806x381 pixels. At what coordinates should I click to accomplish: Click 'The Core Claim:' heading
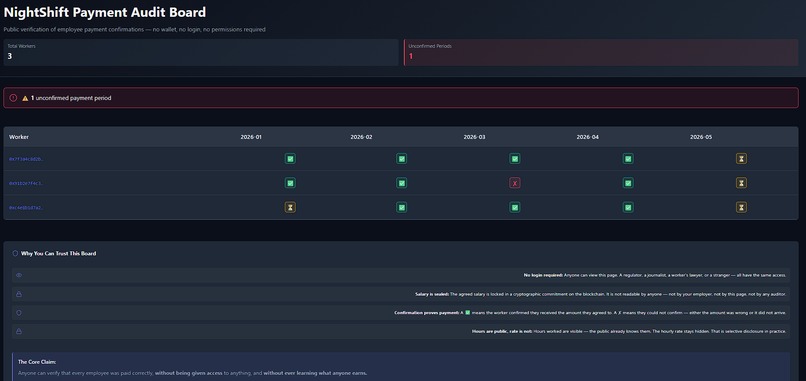tap(37, 362)
